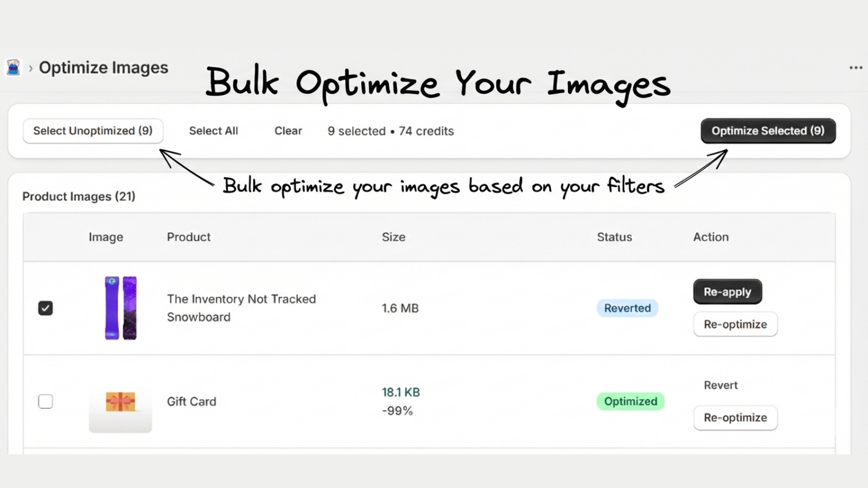This screenshot has width=868, height=488.
Task: Click The Inventory Not Tracked Snowboard product name
Action: click(x=241, y=308)
